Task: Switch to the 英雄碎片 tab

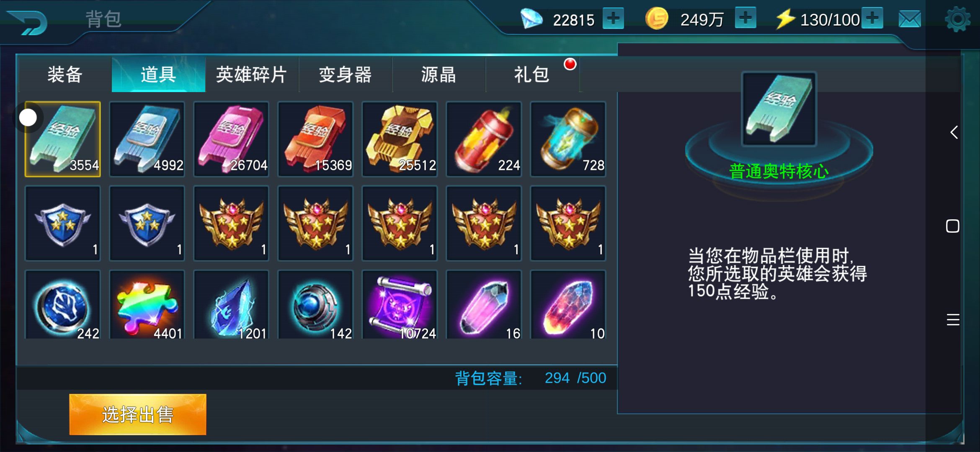Action: point(252,74)
